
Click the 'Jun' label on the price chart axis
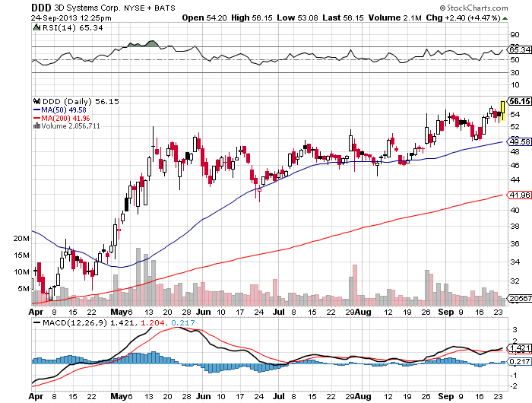point(204,312)
